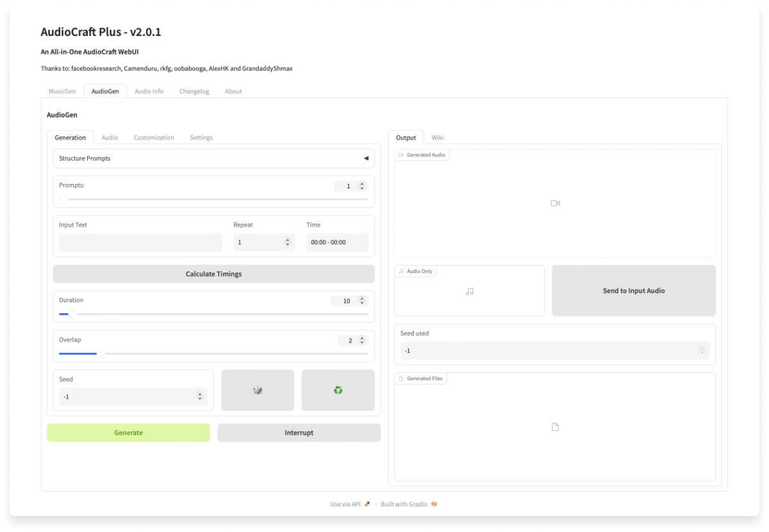
Task: Open the About tab
Action: point(233,91)
